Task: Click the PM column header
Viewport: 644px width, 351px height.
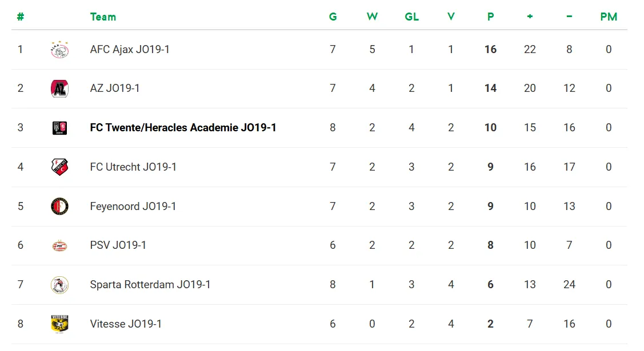Action: [609, 17]
